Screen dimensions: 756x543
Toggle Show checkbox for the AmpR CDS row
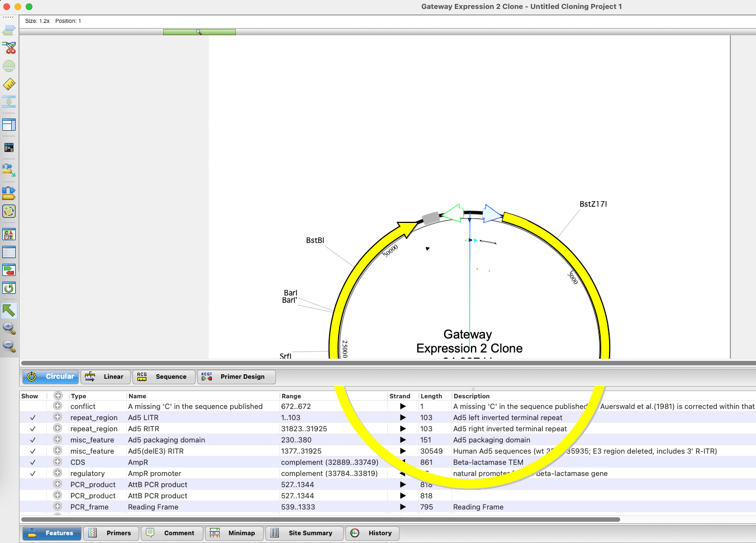coord(33,463)
